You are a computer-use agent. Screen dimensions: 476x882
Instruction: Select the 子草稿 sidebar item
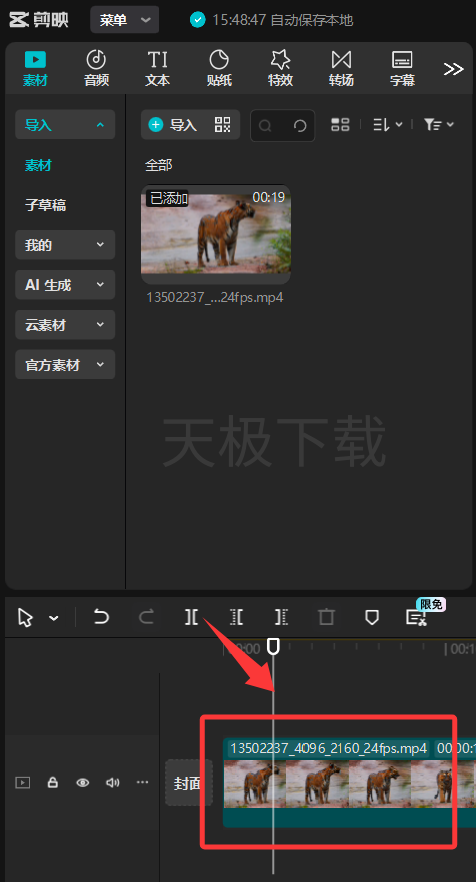click(46, 205)
